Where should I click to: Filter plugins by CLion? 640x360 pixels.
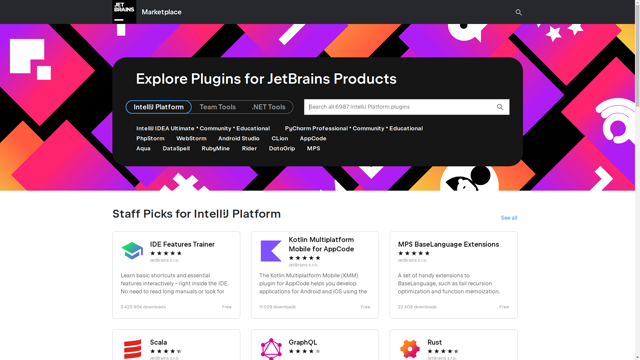(x=280, y=138)
